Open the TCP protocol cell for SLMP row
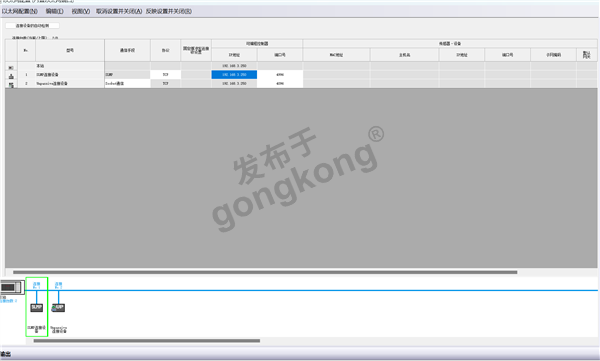The width and height of the screenshot is (600, 361). click(x=165, y=75)
